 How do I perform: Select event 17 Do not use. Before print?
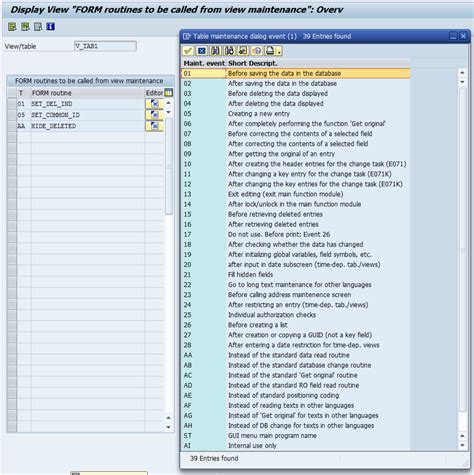click(296, 234)
